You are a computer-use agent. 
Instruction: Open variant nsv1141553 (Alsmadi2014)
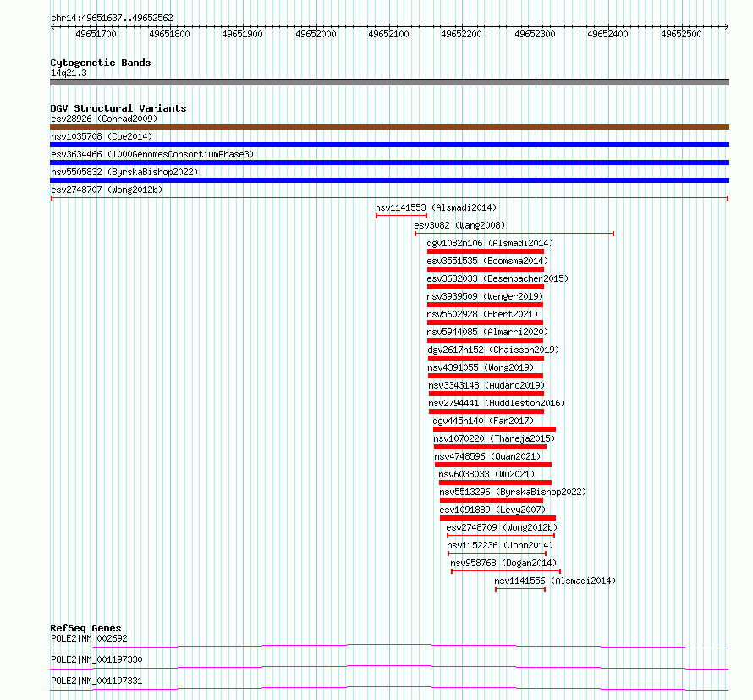436,207
